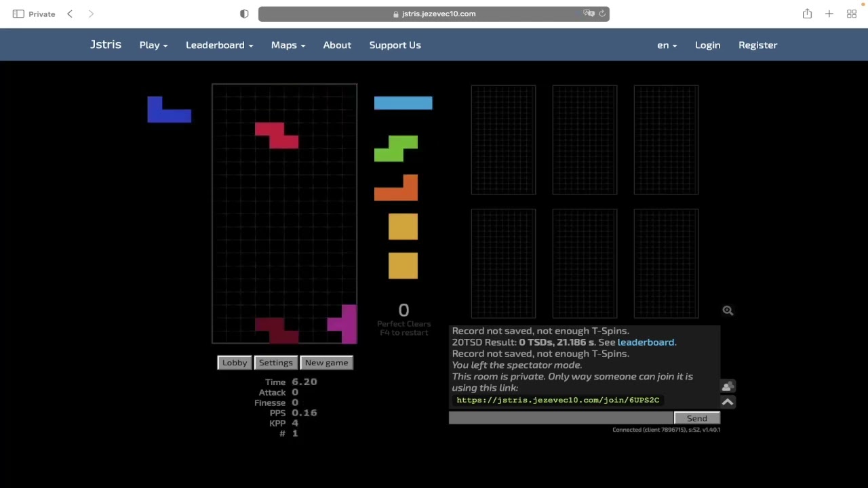
Task: Open the Support Us page
Action: (x=395, y=45)
